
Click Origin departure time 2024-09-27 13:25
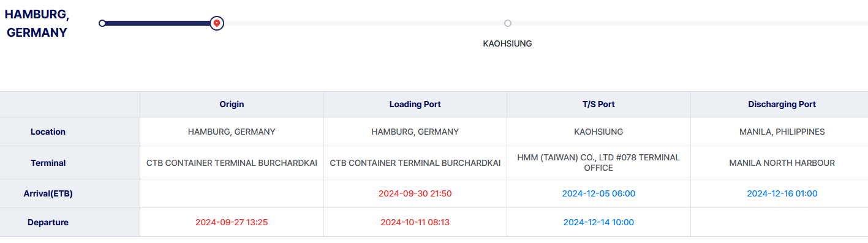[232, 222]
